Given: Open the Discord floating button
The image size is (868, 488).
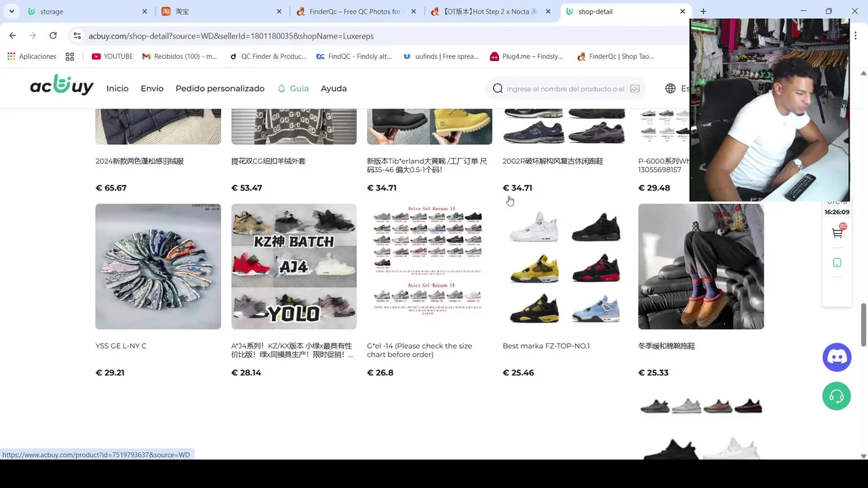Looking at the screenshot, I should 837,357.
